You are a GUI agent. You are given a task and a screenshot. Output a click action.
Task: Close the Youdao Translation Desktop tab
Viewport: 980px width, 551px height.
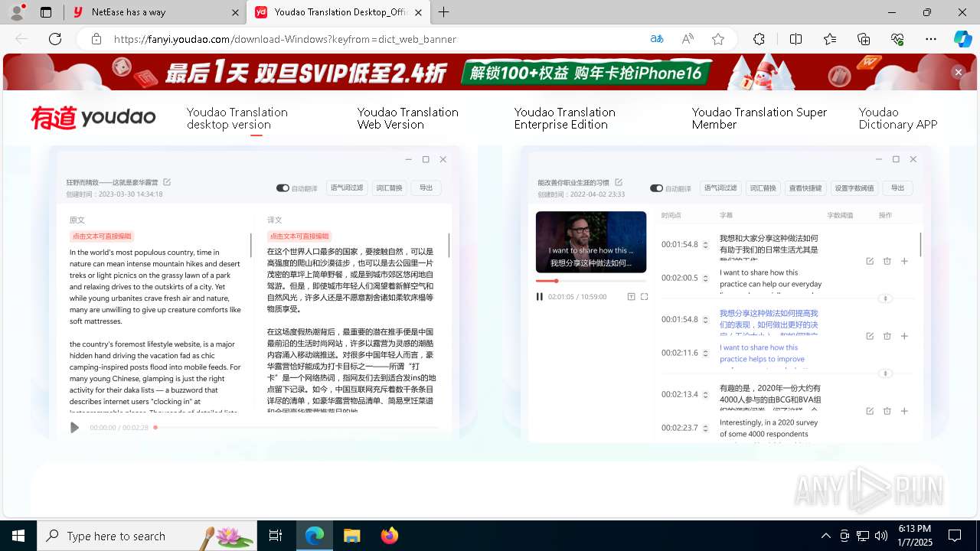(420, 12)
